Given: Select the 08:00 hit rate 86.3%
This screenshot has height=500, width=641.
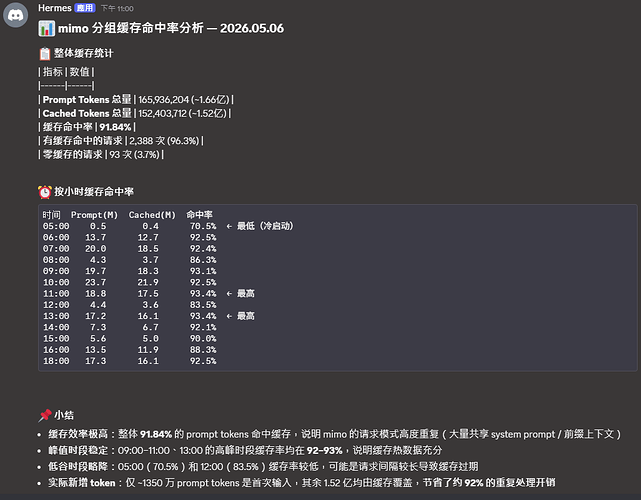Looking at the screenshot, I should point(203,260).
